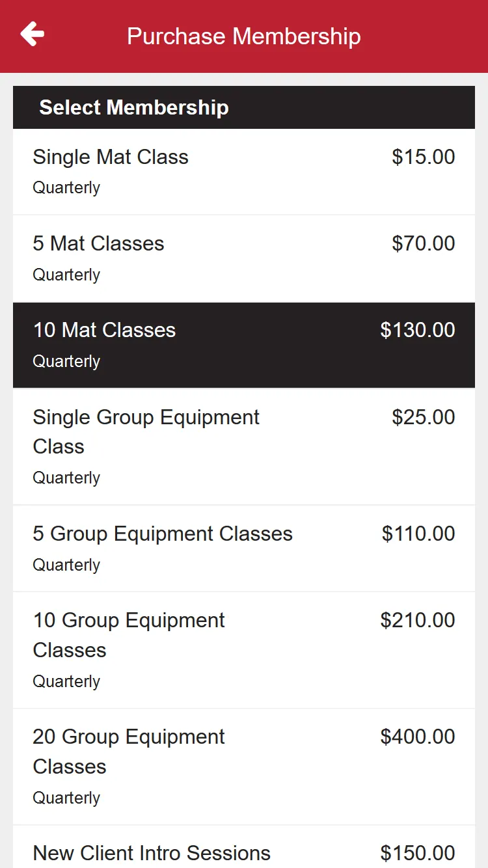This screenshot has height=868, width=488.
Task: Click the Select Membership section header
Action: 244,107
